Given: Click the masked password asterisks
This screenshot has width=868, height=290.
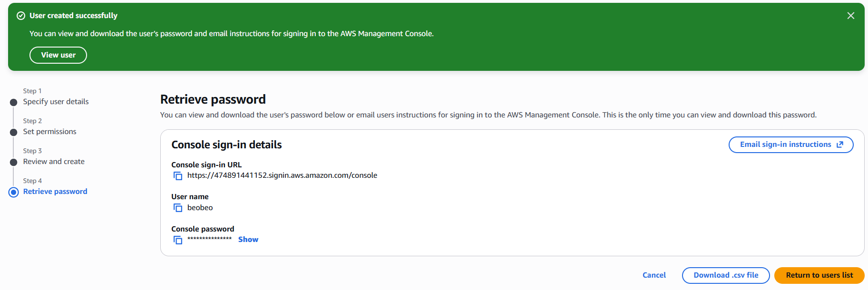Looking at the screenshot, I should click(209, 239).
